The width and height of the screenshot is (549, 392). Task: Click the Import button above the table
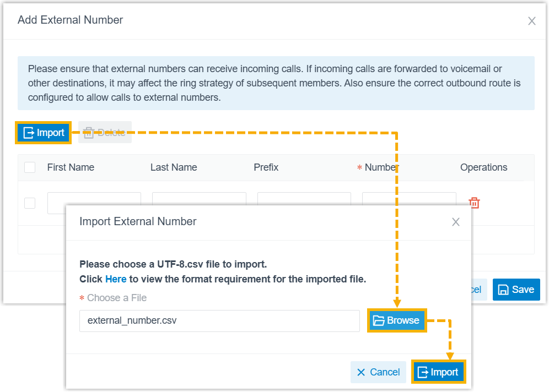tap(44, 133)
